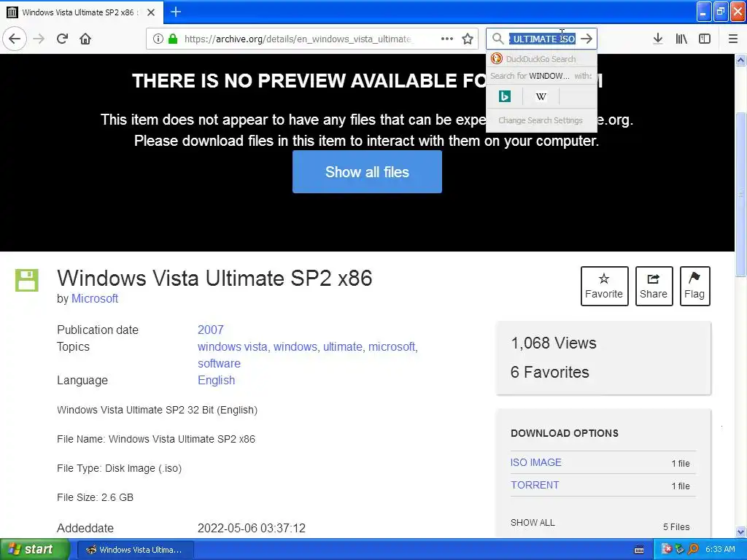This screenshot has width=747, height=560.
Task: Show site information icon in address bar
Action: click(x=158, y=39)
